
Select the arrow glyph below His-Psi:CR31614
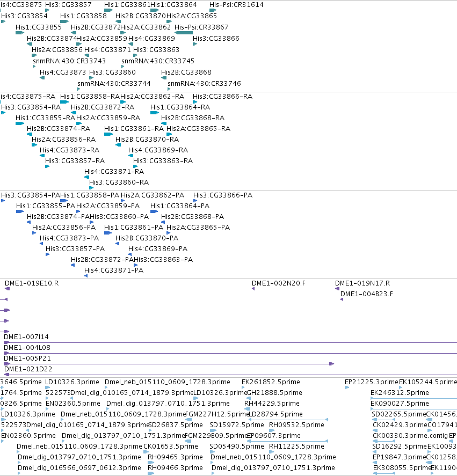pyautogui.click(x=213, y=10)
